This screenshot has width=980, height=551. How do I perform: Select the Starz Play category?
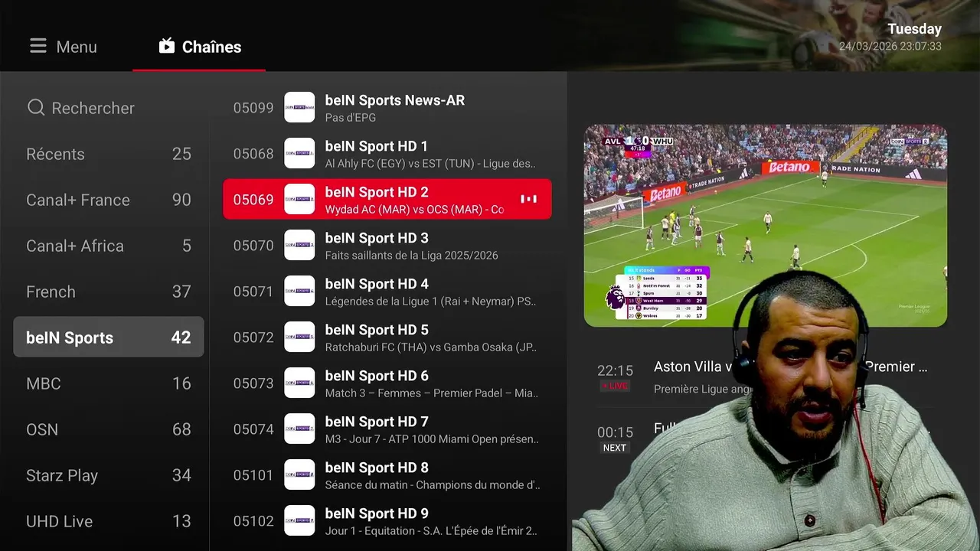click(109, 475)
